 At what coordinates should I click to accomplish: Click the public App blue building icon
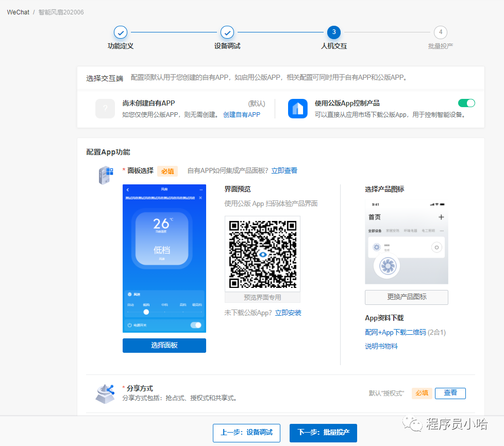(297, 109)
